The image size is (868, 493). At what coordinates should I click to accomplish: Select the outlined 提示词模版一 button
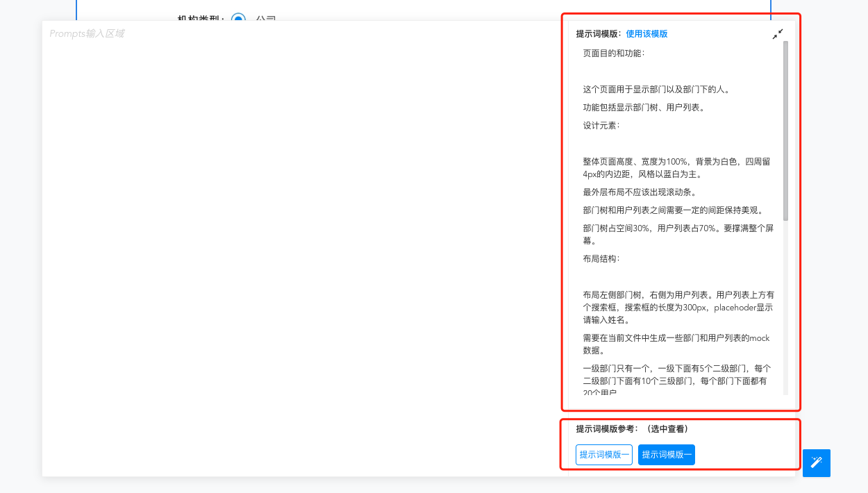(603, 454)
